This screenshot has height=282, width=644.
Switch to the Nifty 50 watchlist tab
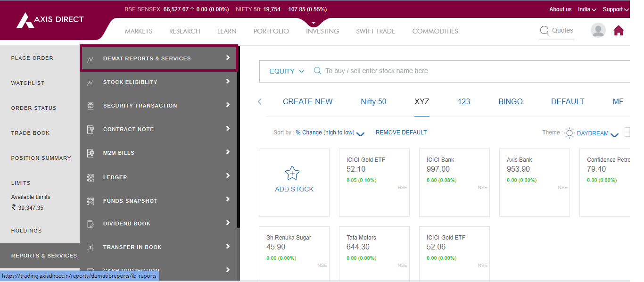[373, 101]
